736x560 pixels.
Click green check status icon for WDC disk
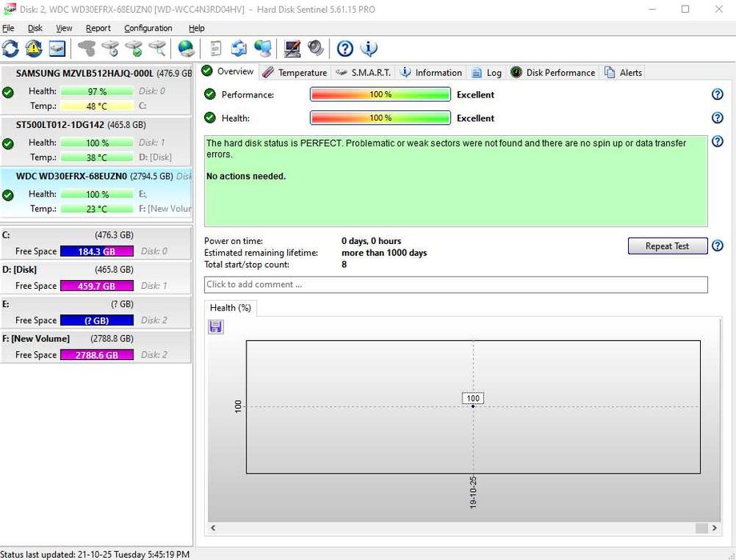(8, 195)
